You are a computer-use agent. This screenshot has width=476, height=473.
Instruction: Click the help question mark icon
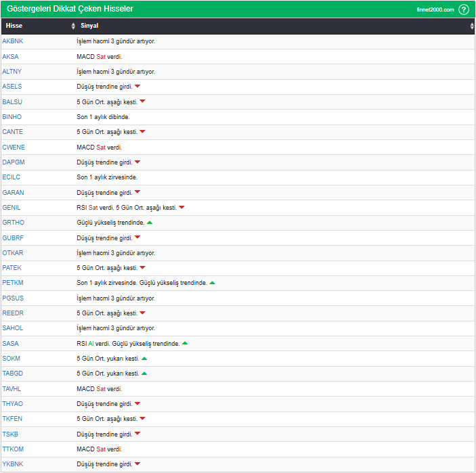click(x=463, y=9)
